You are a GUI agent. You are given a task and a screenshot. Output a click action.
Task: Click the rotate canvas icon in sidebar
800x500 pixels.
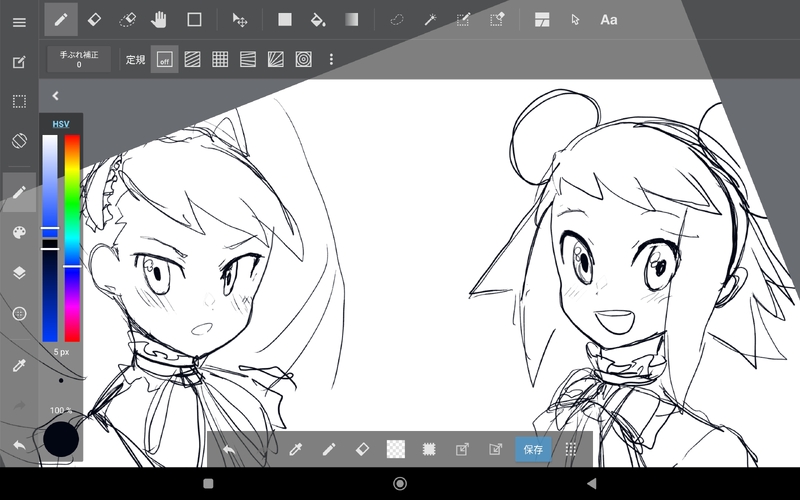coord(19,141)
